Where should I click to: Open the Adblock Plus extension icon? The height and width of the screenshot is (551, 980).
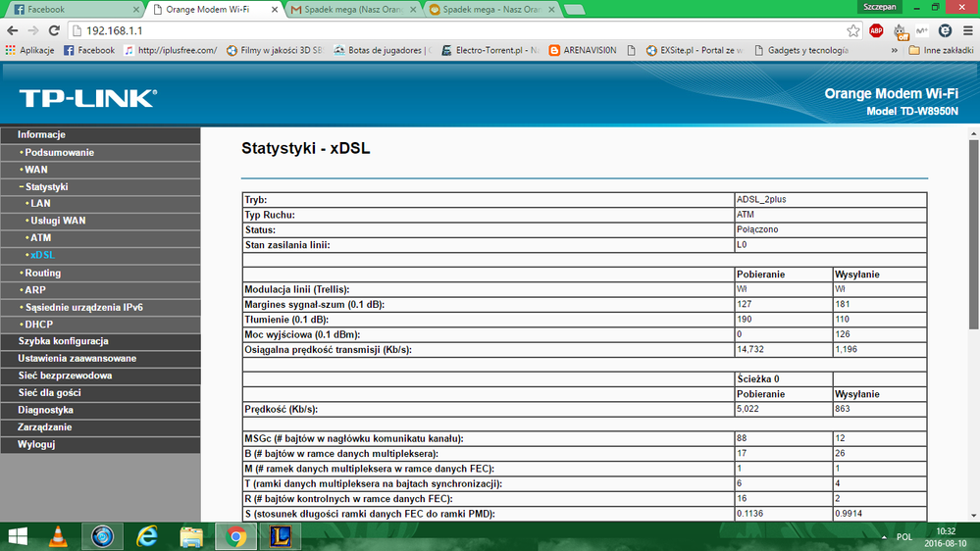tap(876, 30)
